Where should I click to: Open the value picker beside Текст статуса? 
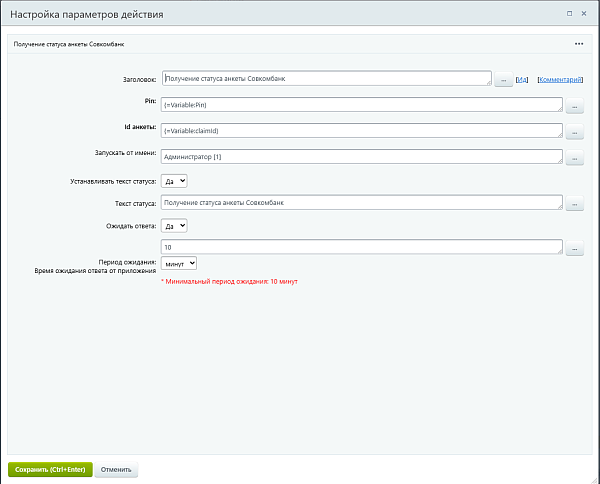click(574, 204)
